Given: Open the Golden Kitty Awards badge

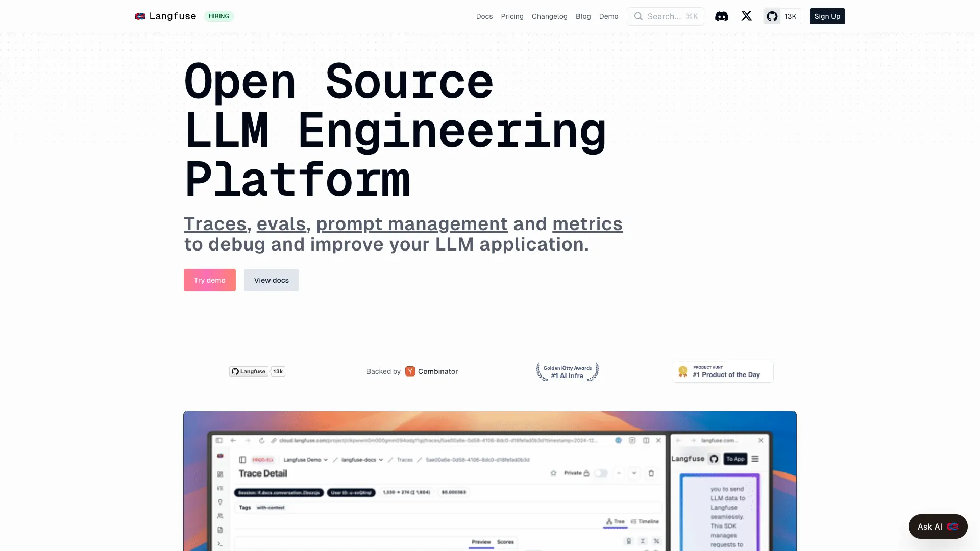Looking at the screenshot, I should pos(567,372).
